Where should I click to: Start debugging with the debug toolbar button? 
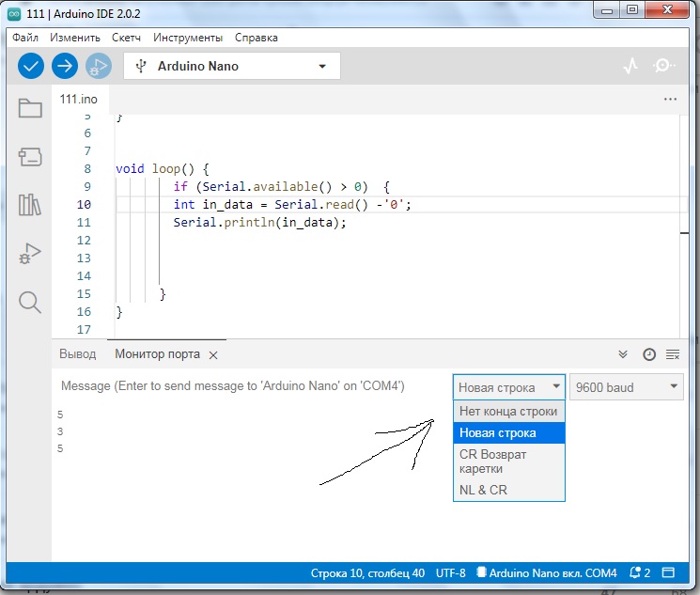click(98, 66)
